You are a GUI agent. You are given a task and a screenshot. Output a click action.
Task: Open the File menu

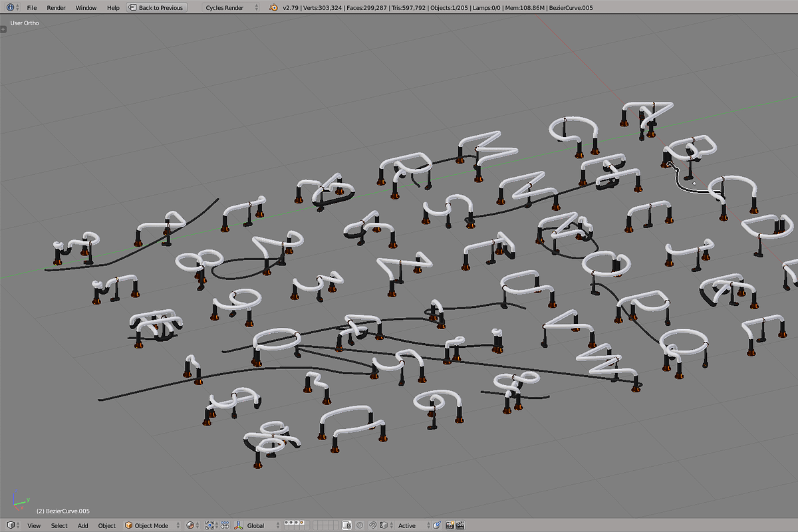pyautogui.click(x=31, y=7)
